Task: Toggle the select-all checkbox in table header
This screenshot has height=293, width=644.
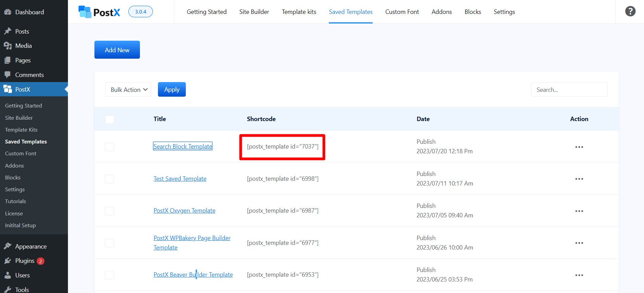Action: tap(109, 119)
